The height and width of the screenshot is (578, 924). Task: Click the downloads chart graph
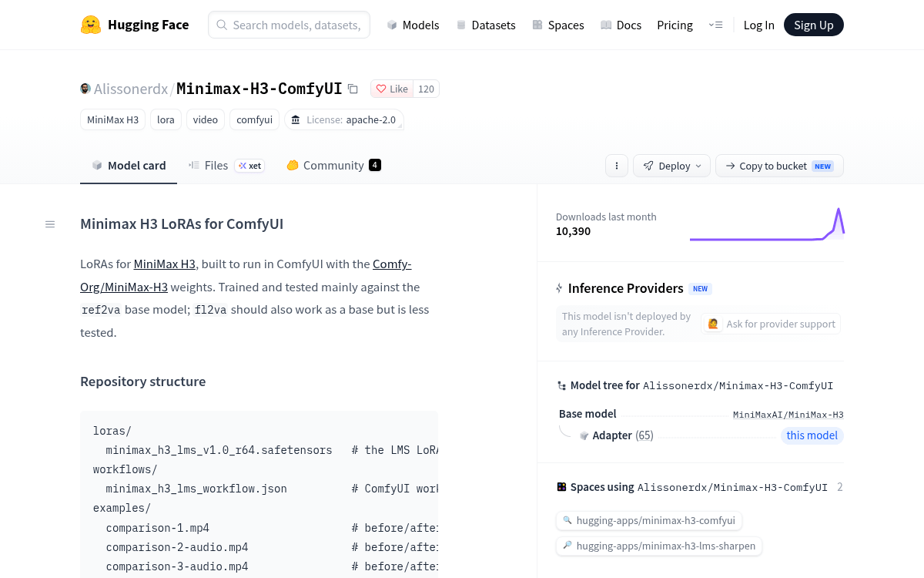tap(767, 224)
